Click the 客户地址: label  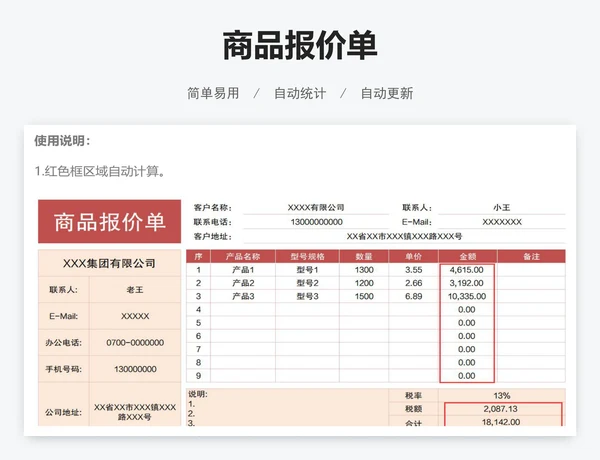click(213, 237)
